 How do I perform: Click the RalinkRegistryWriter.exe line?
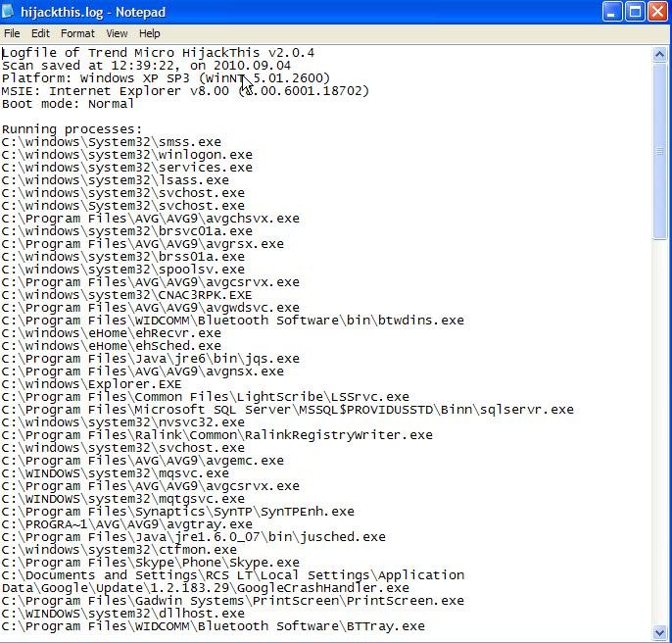217,435
